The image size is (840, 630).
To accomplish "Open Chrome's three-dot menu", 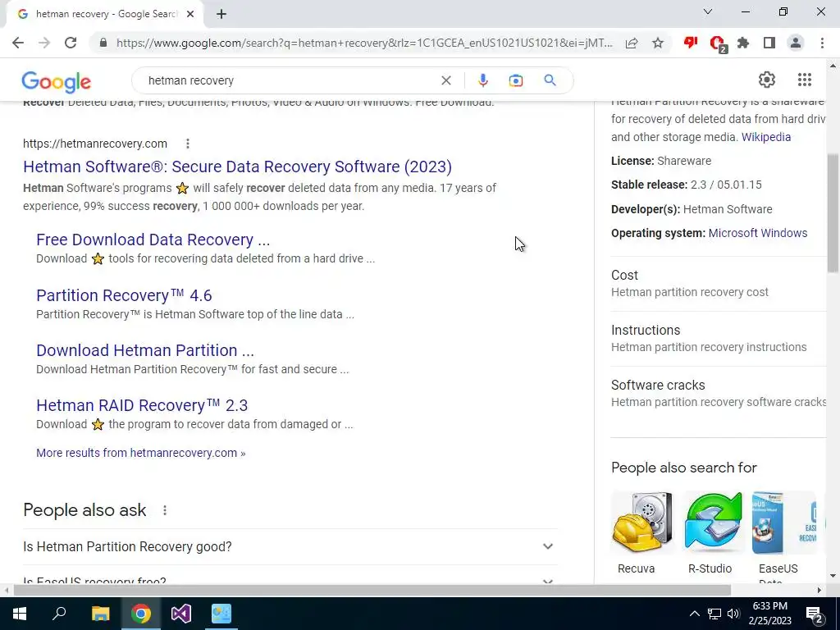I will tap(822, 43).
